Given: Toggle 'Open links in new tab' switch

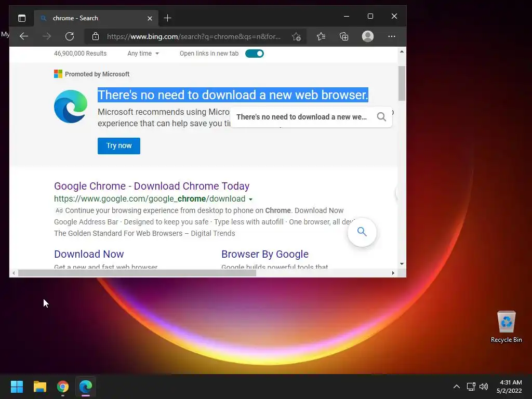Looking at the screenshot, I should [x=255, y=54].
